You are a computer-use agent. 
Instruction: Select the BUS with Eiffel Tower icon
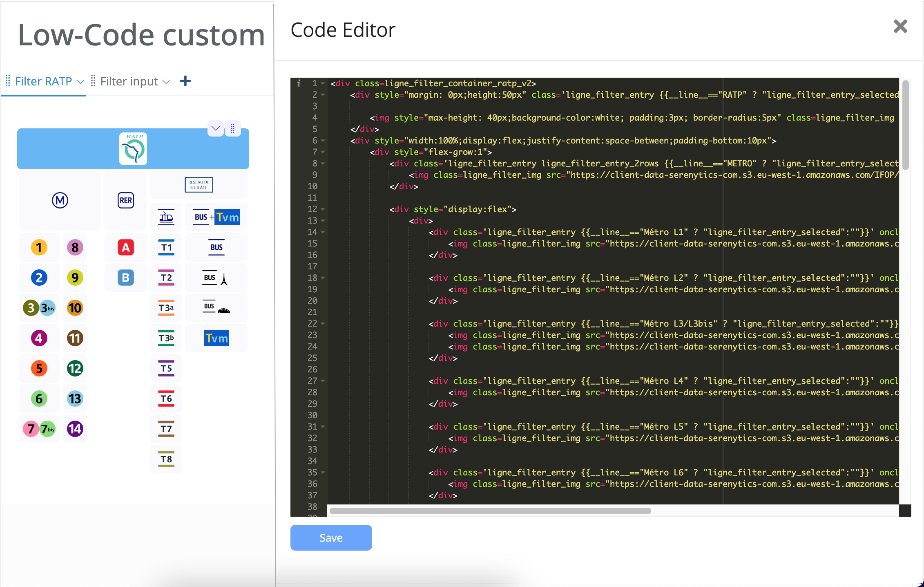coord(215,278)
